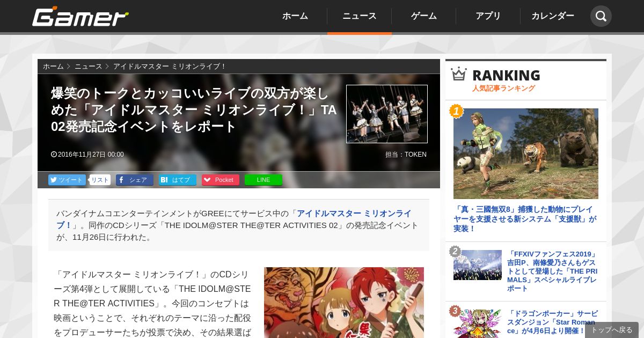Share via the green LINE button
This screenshot has width=644, height=338.
click(x=264, y=180)
